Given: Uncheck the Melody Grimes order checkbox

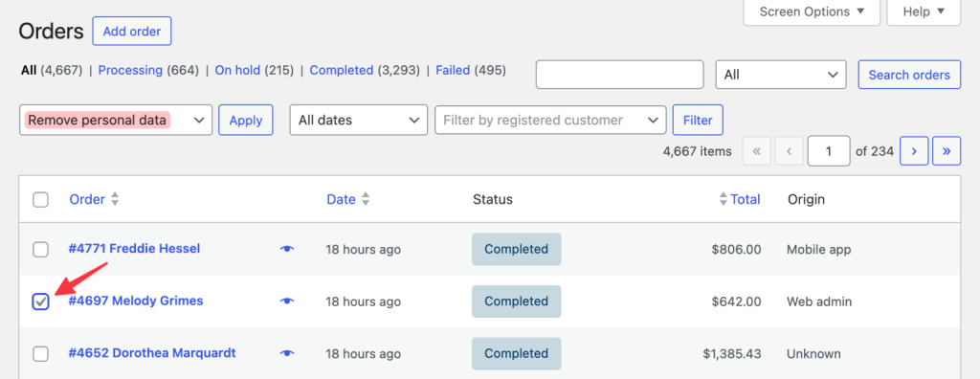Looking at the screenshot, I should point(40,301).
